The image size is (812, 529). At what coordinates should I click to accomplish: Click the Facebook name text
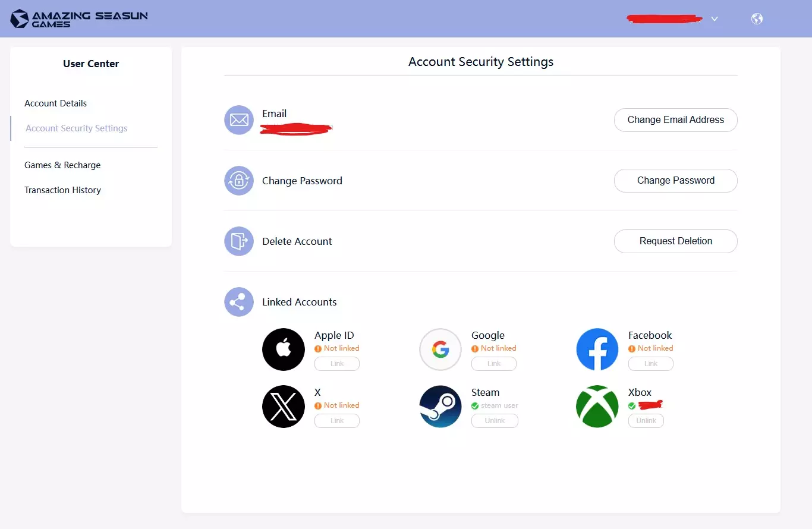tap(650, 335)
